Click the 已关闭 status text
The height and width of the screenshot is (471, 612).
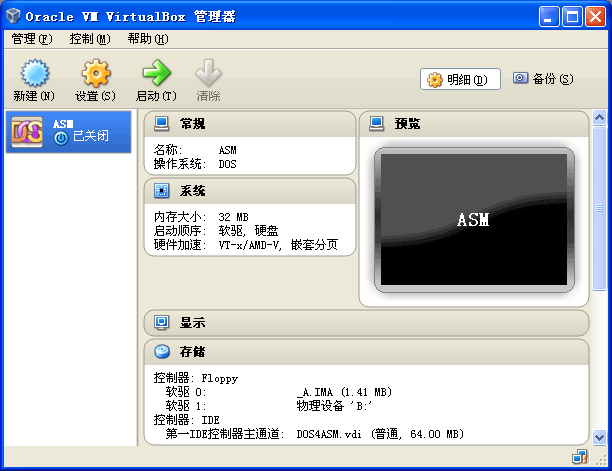pos(91,137)
